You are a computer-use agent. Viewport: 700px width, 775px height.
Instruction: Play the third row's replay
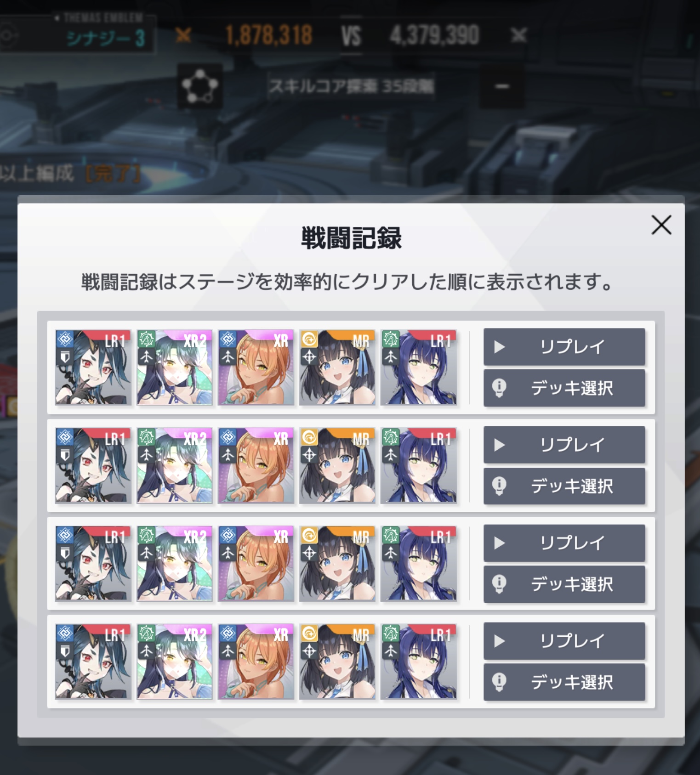click(564, 543)
